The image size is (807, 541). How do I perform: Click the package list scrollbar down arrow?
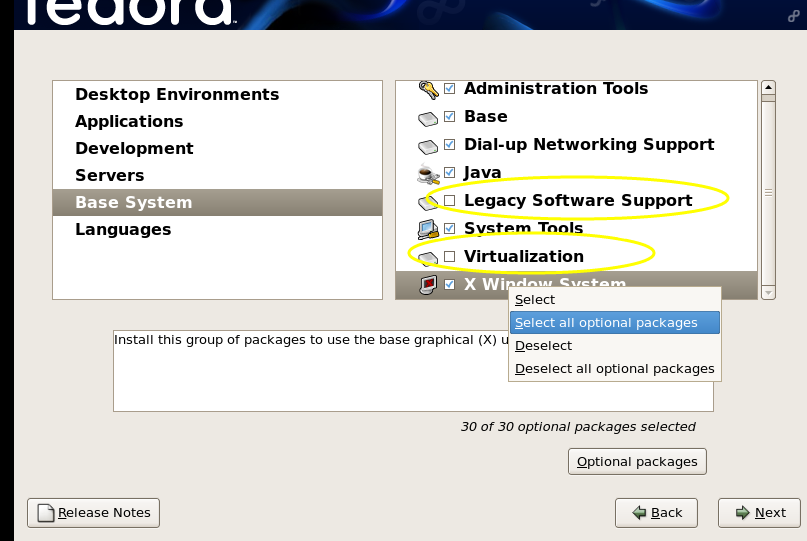(x=768, y=292)
